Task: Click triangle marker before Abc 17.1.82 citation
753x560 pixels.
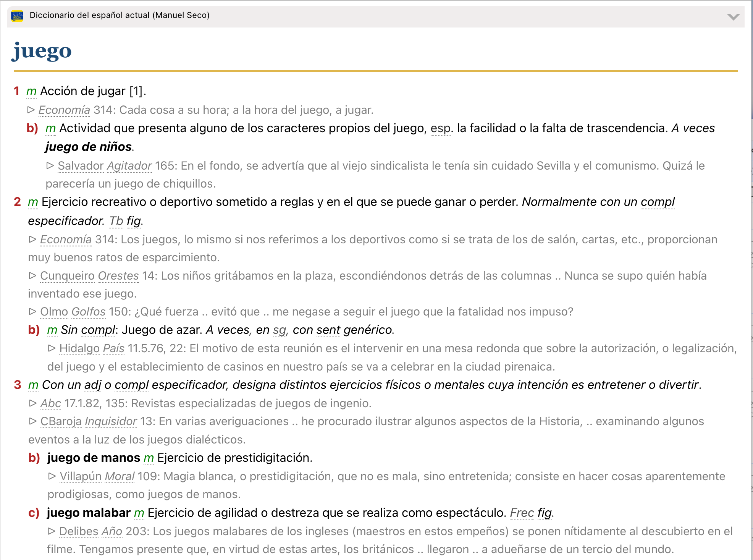Action: coord(32,403)
